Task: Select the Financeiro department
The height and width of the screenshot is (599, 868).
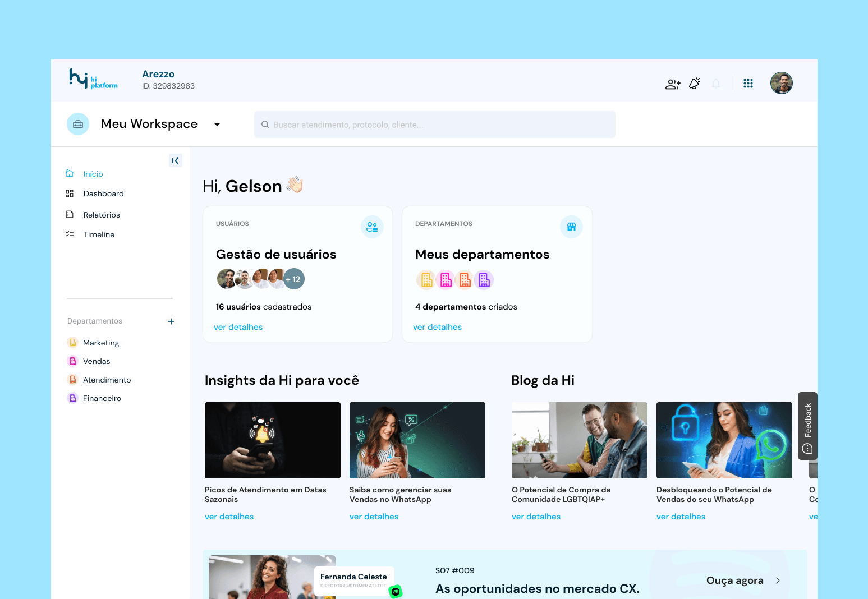Action: [102, 398]
